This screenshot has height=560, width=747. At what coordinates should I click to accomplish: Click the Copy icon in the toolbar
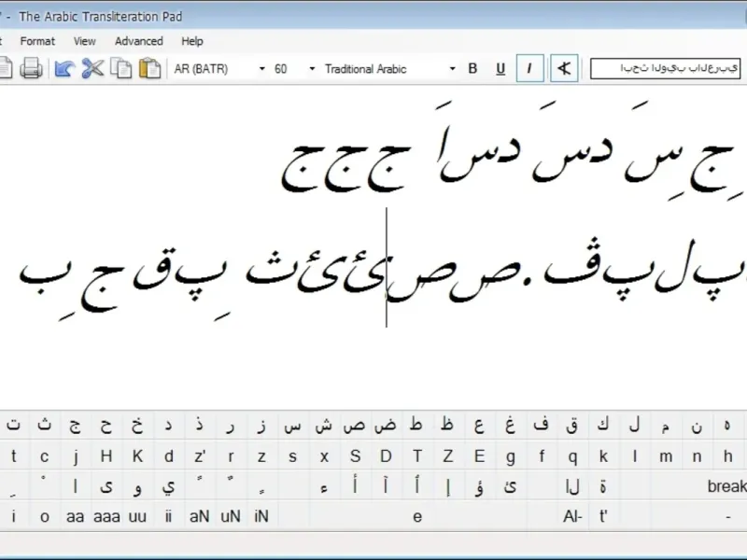121,68
